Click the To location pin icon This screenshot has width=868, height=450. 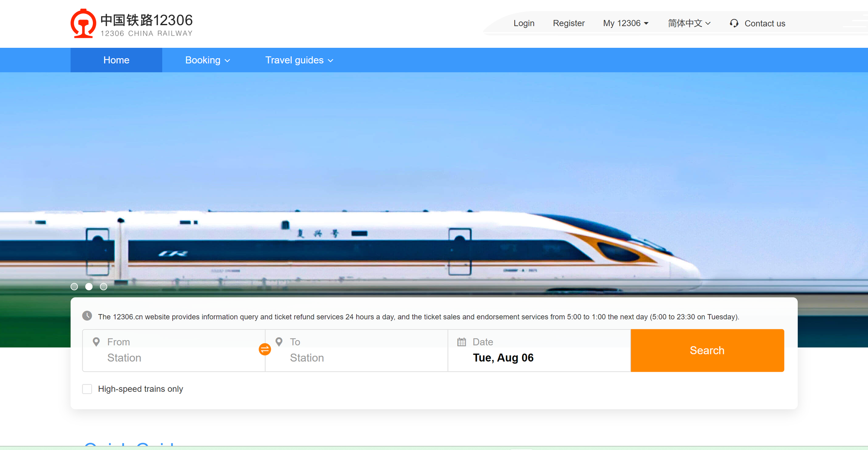coord(279,342)
